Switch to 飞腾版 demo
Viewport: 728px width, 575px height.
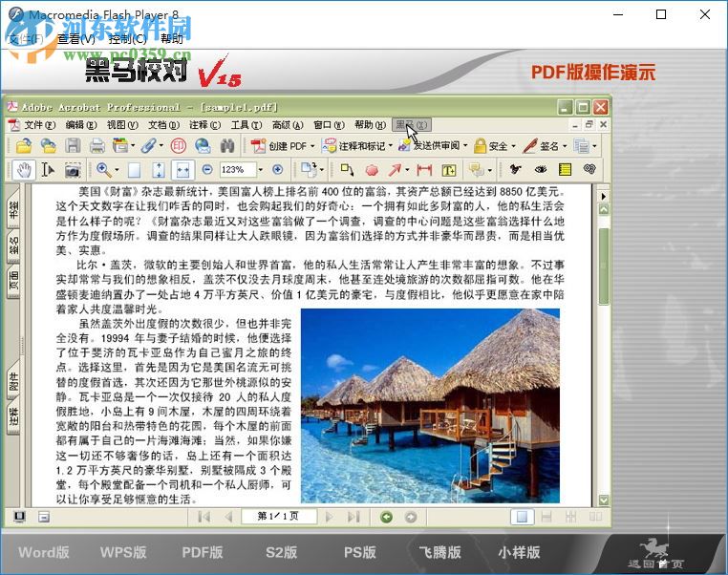tap(439, 552)
